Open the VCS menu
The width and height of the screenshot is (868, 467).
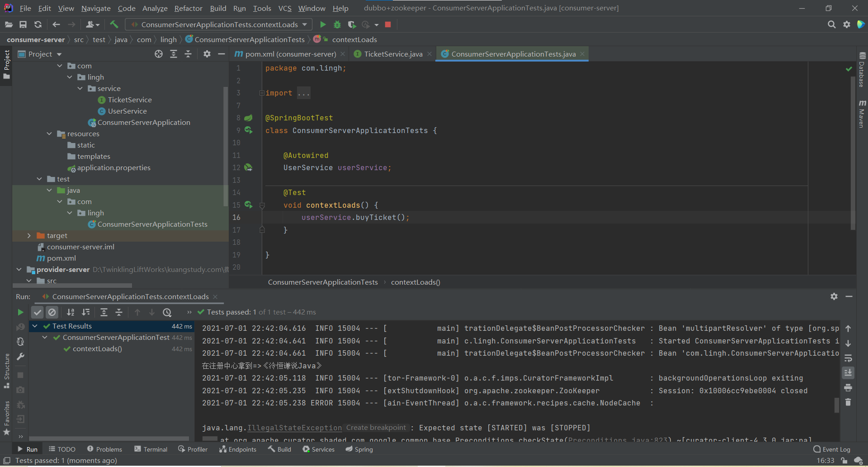click(285, 8)
